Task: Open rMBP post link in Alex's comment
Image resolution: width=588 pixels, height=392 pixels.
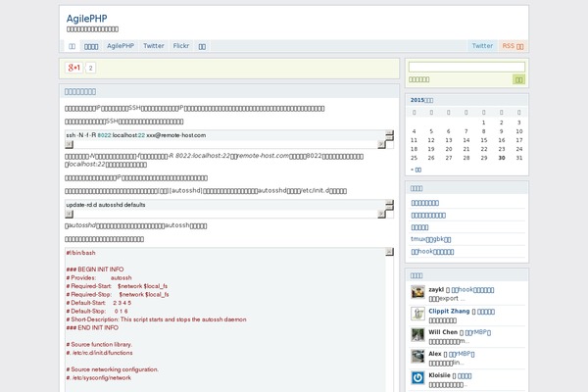Action: pyautogui.click(x=462, y=354)
